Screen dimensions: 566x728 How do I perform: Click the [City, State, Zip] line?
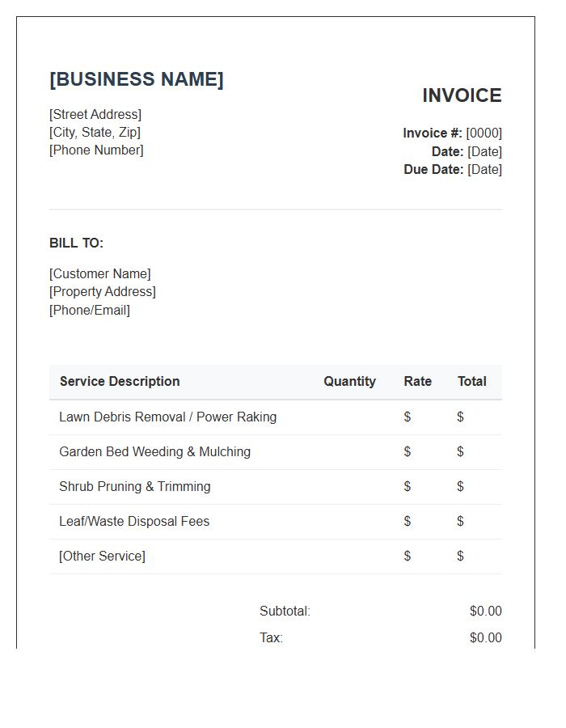[95, 133]
